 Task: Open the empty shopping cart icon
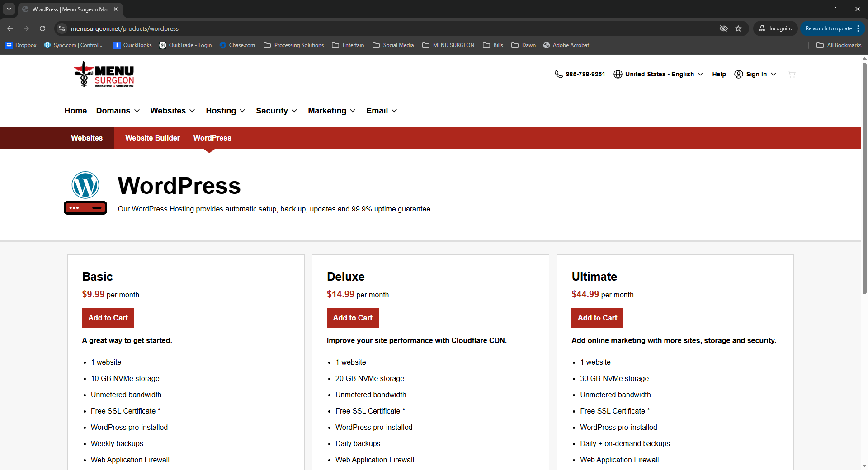tap(791, 74)
